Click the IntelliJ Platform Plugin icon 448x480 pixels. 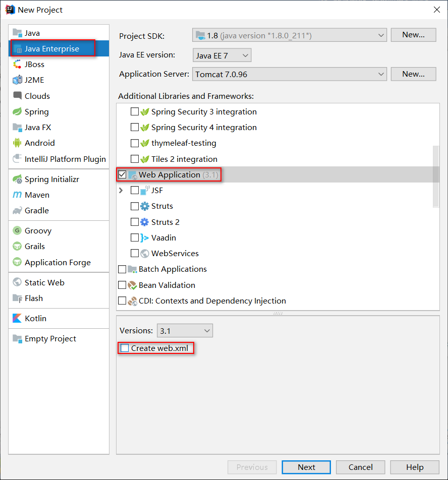(x=17, y=159)
